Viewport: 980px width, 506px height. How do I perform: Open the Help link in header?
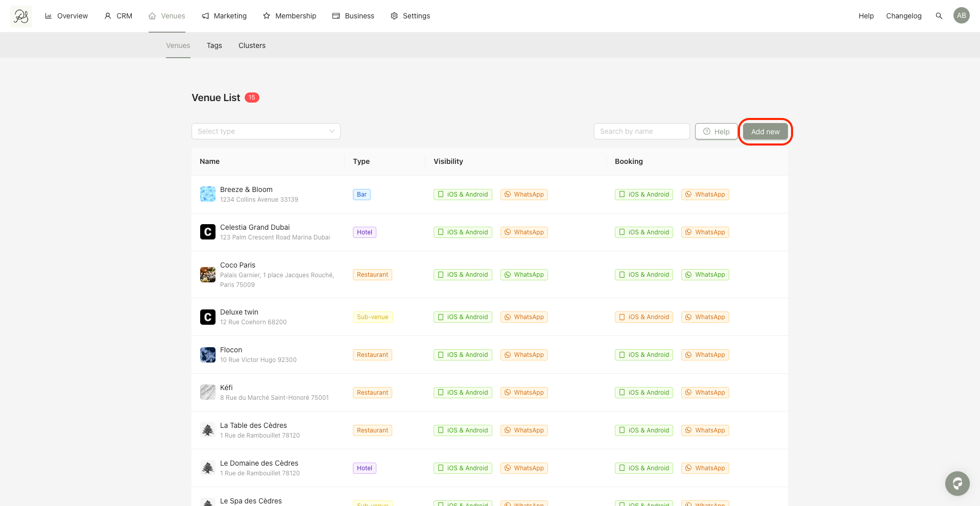[x=866, y=16]
